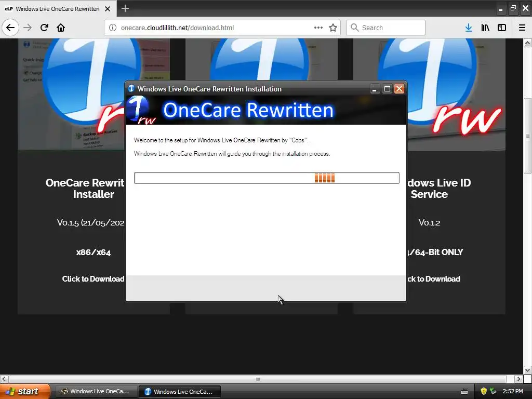Click the middle card logo thumbnail
The width and height of the screenshot is (532, 399).
[x=261, y=59]
